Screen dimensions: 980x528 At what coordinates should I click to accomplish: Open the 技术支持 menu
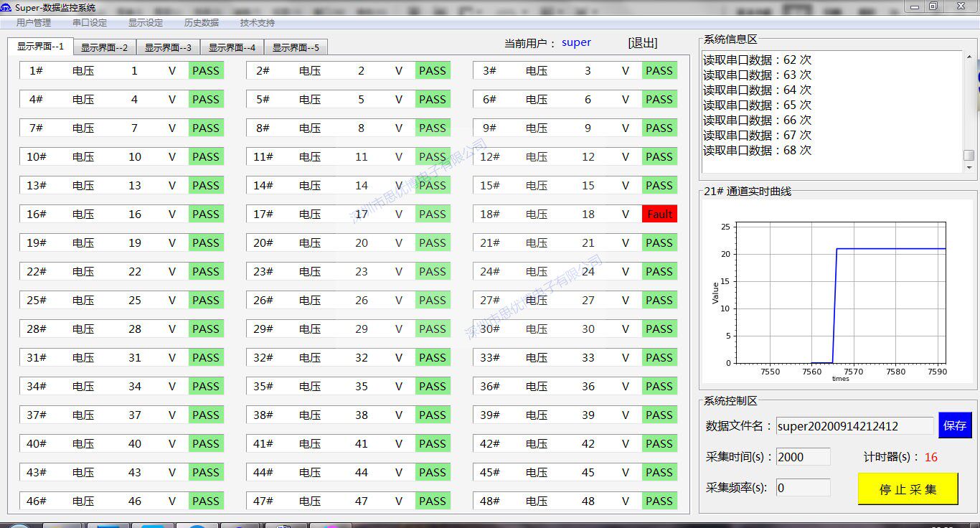(258, 23)
